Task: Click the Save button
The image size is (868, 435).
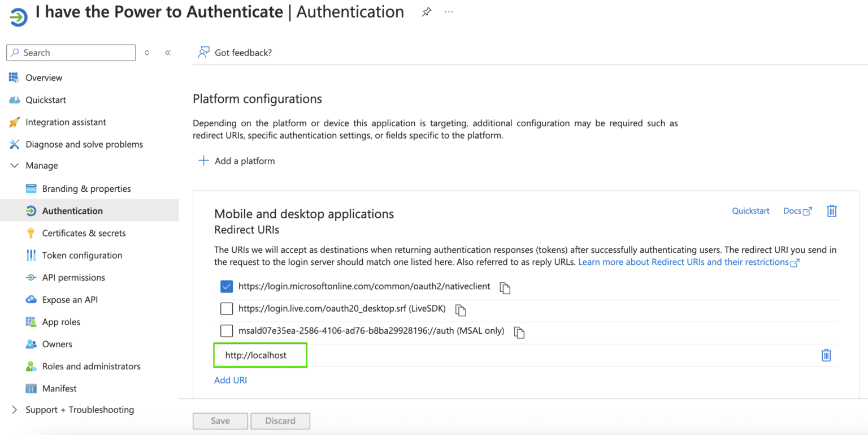Action: [x=220, y=420]
